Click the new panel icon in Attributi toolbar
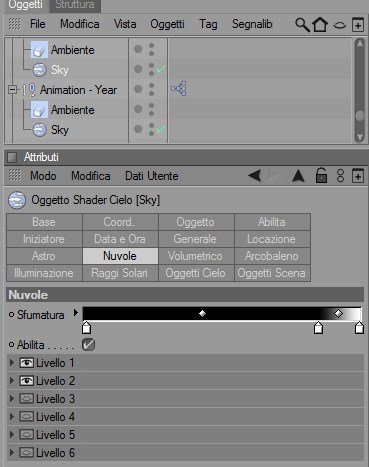Image resolution: width=369 pixels, height=467 pixels. click(358, 176)
